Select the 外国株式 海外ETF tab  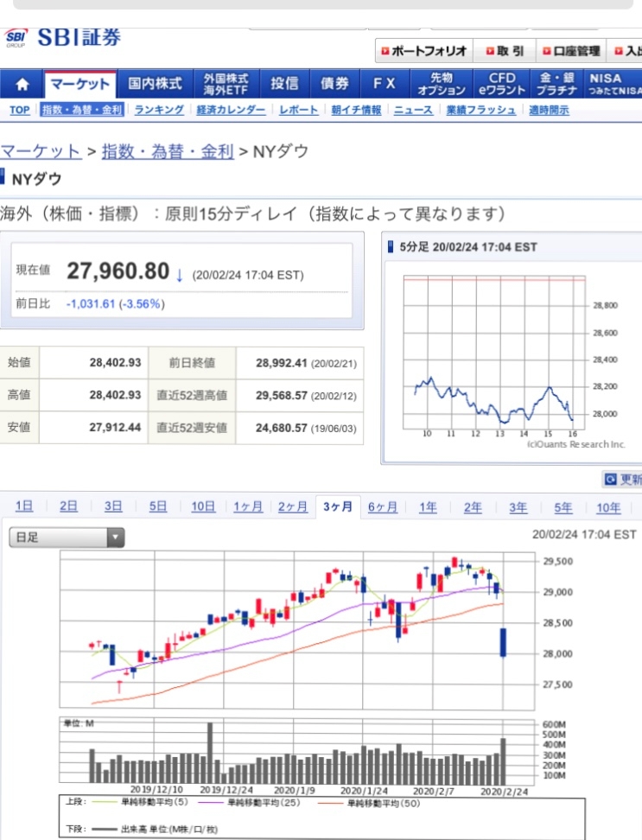(226, 84)
